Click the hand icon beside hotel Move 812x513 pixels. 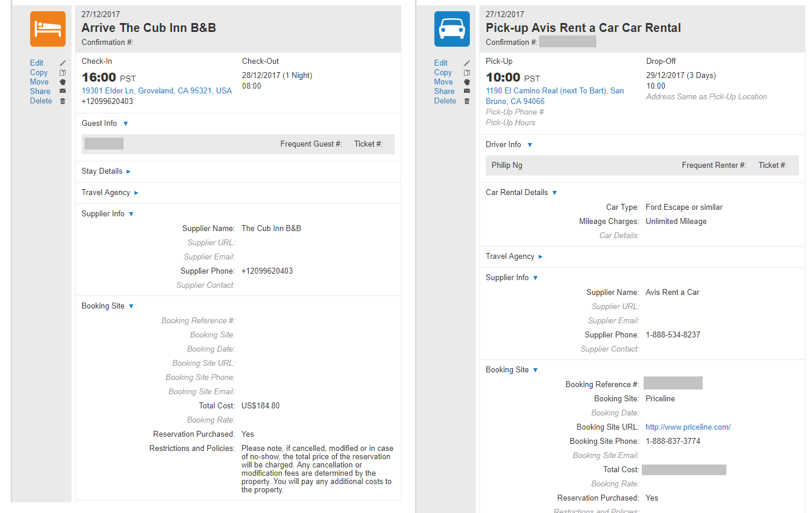pyautogui.click(x=63, y=82)
